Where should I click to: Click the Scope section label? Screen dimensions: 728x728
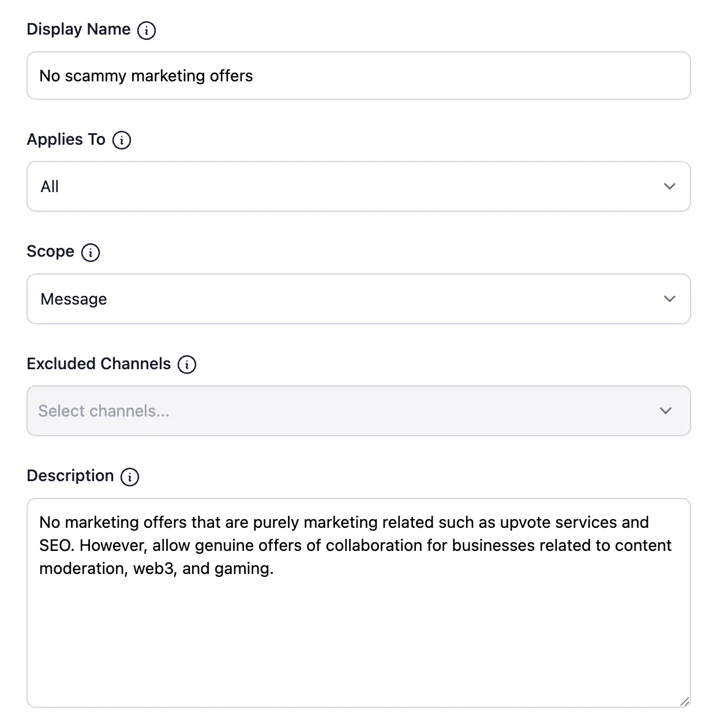click(50, 252)
